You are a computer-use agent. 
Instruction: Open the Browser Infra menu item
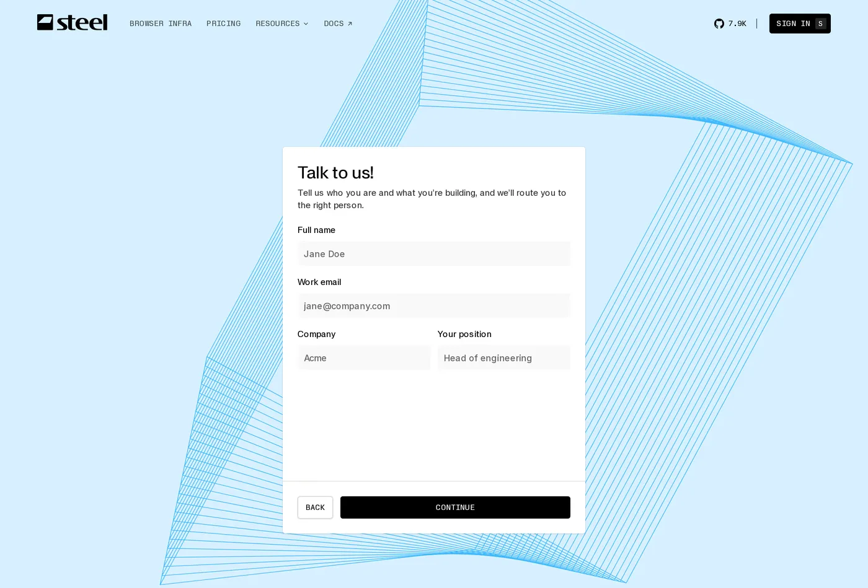pos(161,24)
